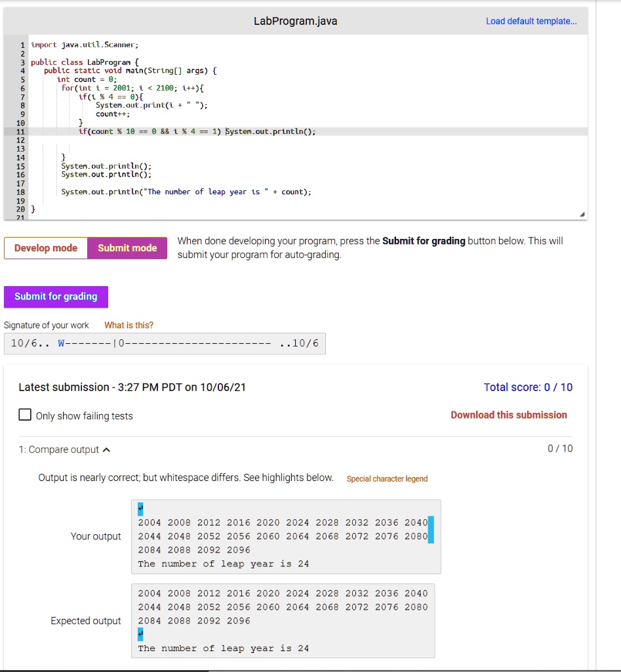Collapse the Compare output test chevron

[107, 450]
